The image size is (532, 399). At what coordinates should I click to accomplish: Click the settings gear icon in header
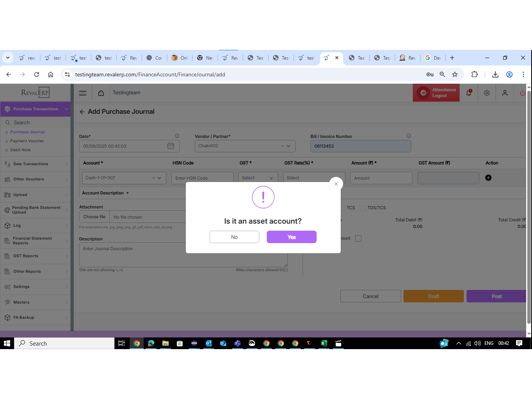point(487,93)
